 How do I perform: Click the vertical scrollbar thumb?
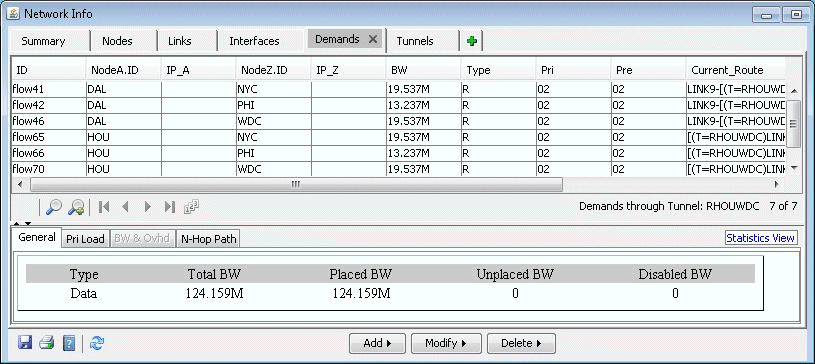(794, 124)
